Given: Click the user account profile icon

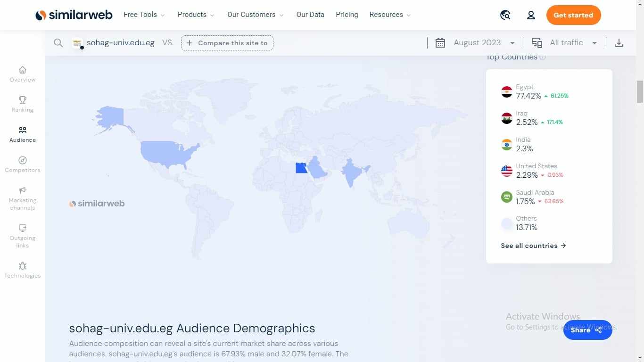Looking at the screenshot, I should [531, 15].
